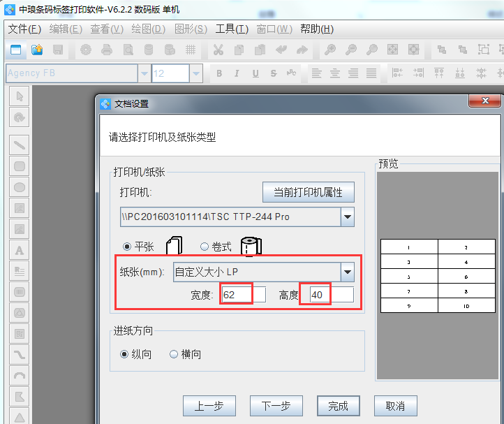Open the font name Agency FB dropdown

tap(144, 73)
